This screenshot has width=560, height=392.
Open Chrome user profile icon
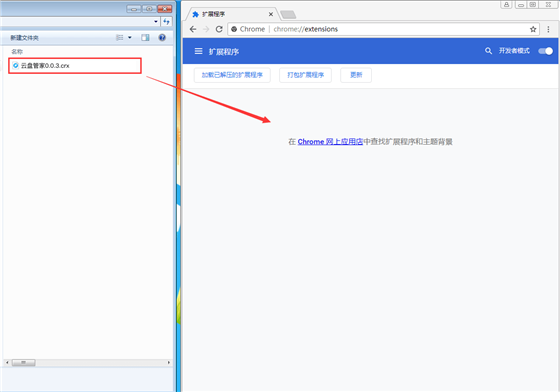[506, 5]
